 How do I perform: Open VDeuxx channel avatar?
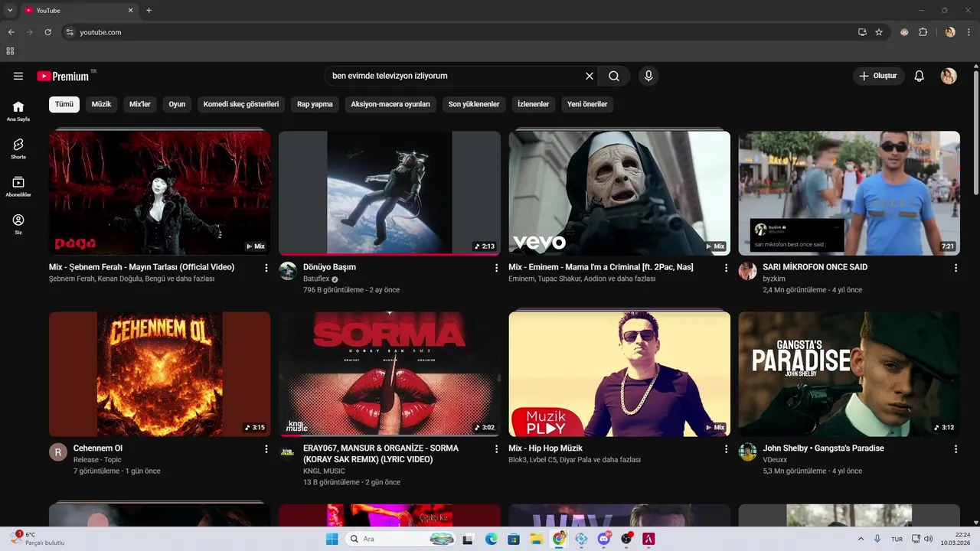pyautogui.click(x=747, y=452)
